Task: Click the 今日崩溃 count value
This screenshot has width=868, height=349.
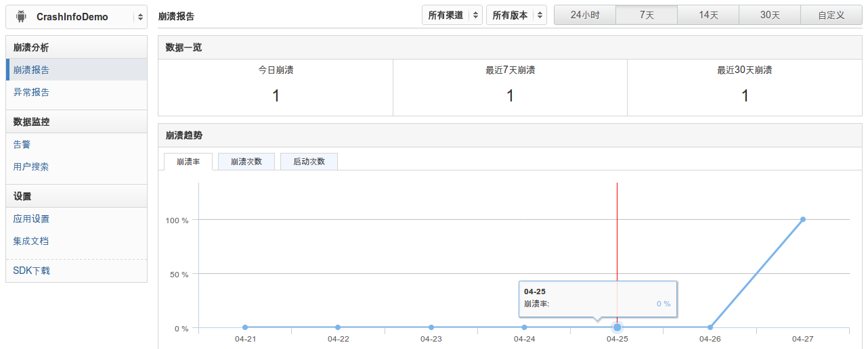Action: (276, 96)
